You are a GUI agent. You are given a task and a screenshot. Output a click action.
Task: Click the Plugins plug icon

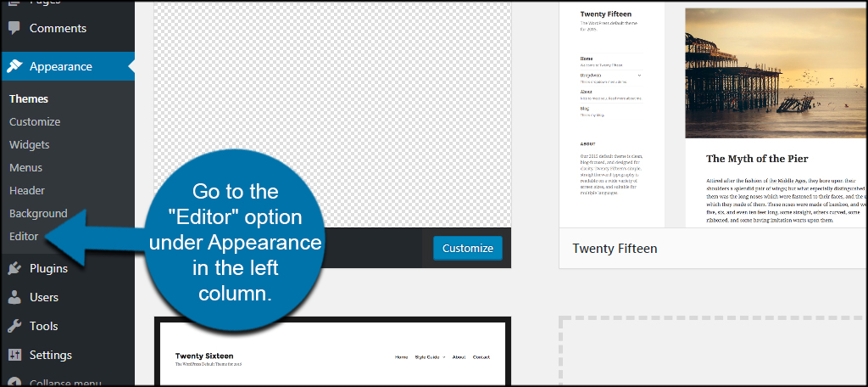point(15,269)
